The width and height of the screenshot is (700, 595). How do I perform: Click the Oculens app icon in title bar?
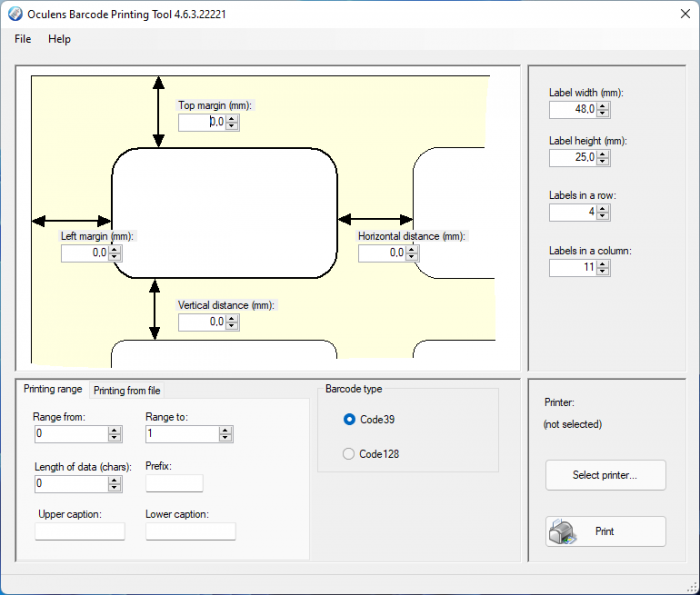[15, 13]
